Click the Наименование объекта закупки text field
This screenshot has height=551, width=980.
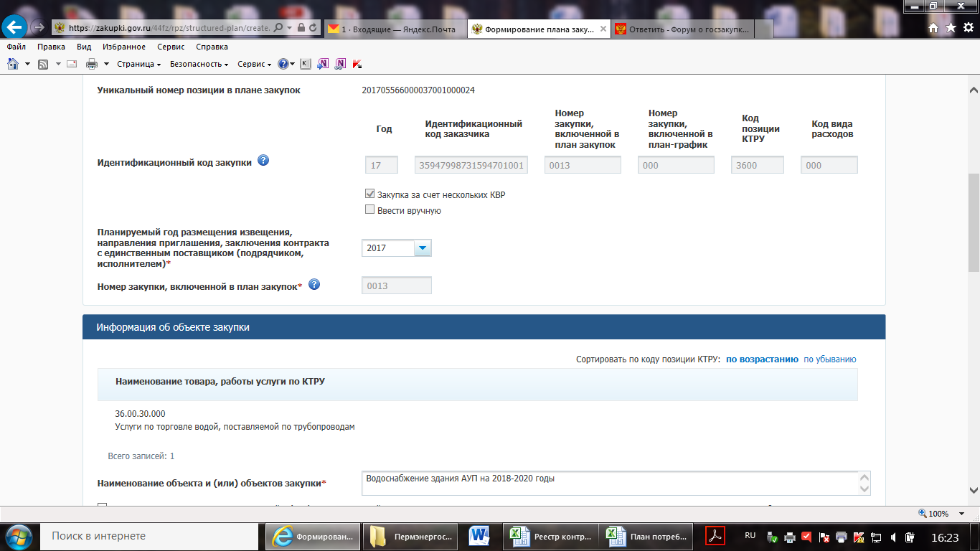coord(610,483)
